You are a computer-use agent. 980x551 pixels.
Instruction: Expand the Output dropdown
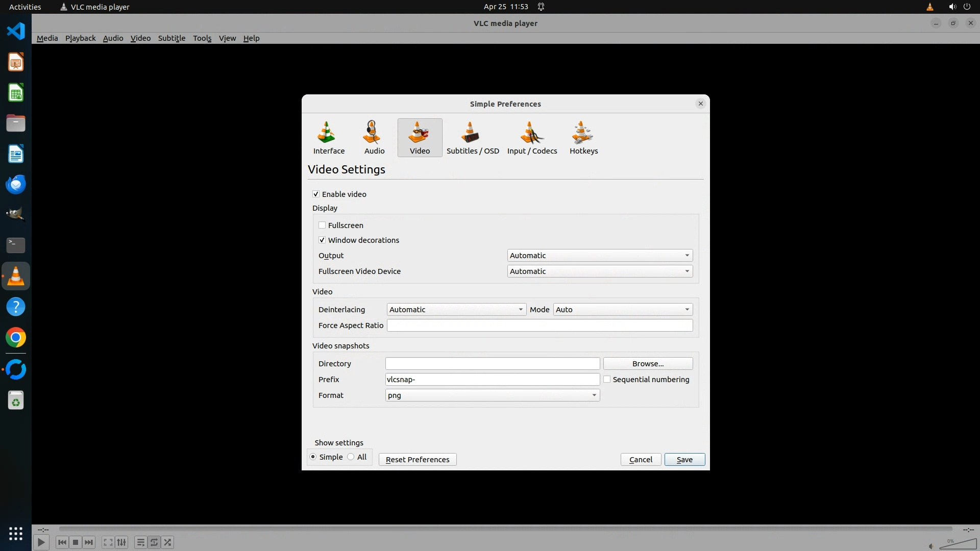click(x=600, y=255)
